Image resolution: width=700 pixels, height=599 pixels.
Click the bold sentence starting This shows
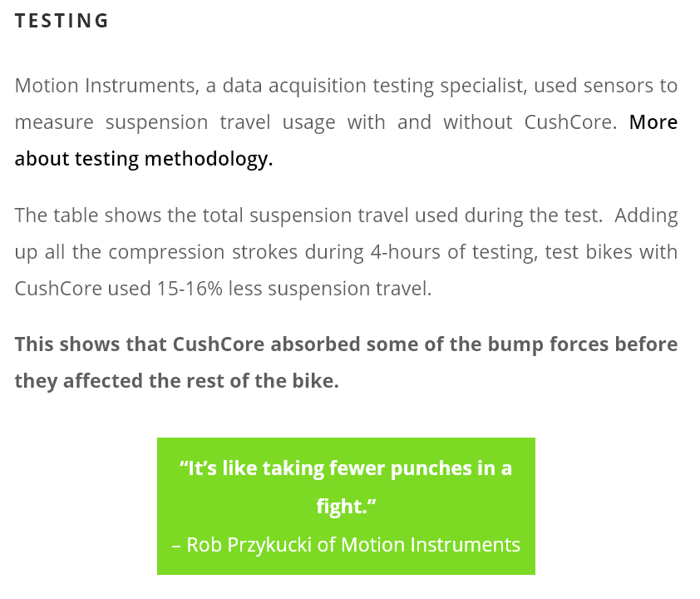(x=346, y=362)
